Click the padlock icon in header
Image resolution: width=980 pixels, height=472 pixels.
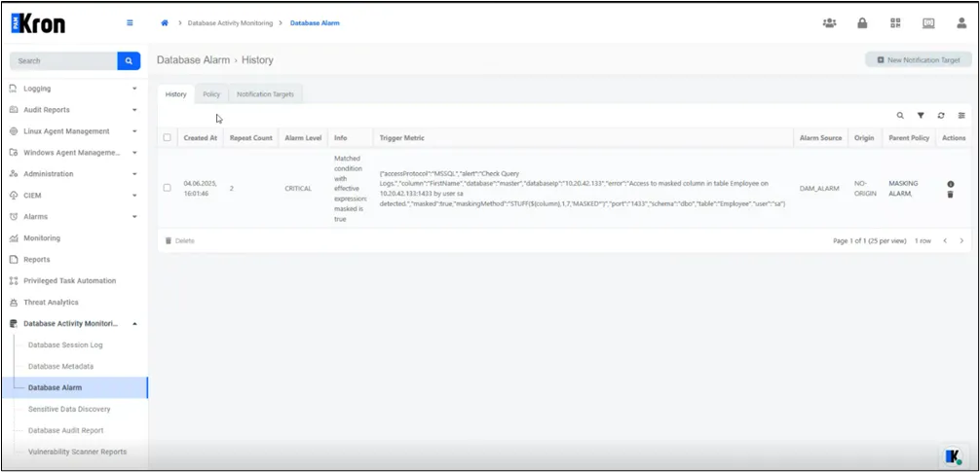pos(862,23)
